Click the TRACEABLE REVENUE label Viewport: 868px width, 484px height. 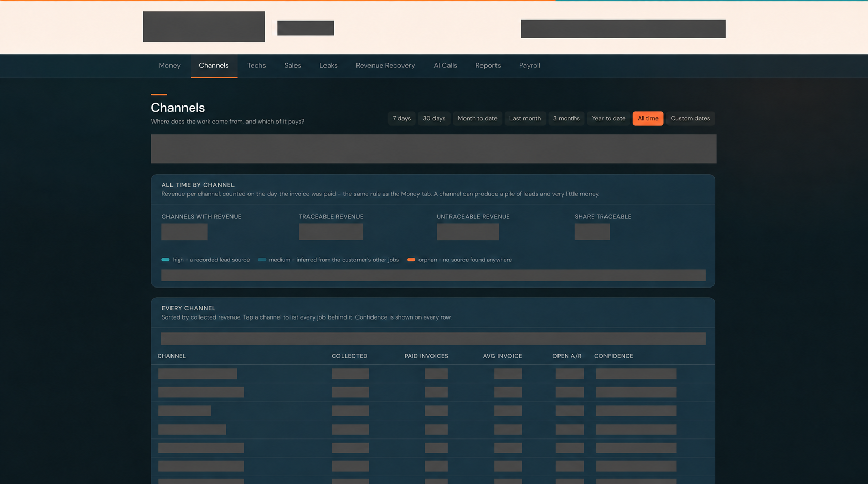point(331,217)
